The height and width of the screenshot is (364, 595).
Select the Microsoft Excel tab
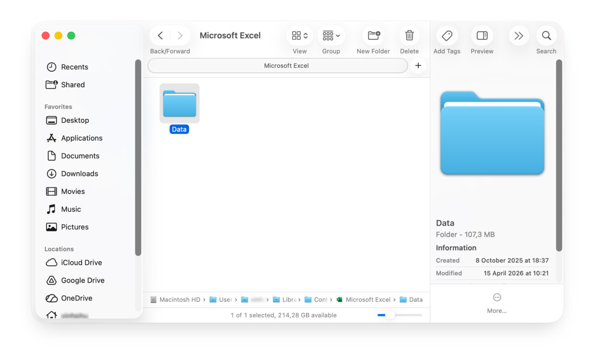point(278,66)
